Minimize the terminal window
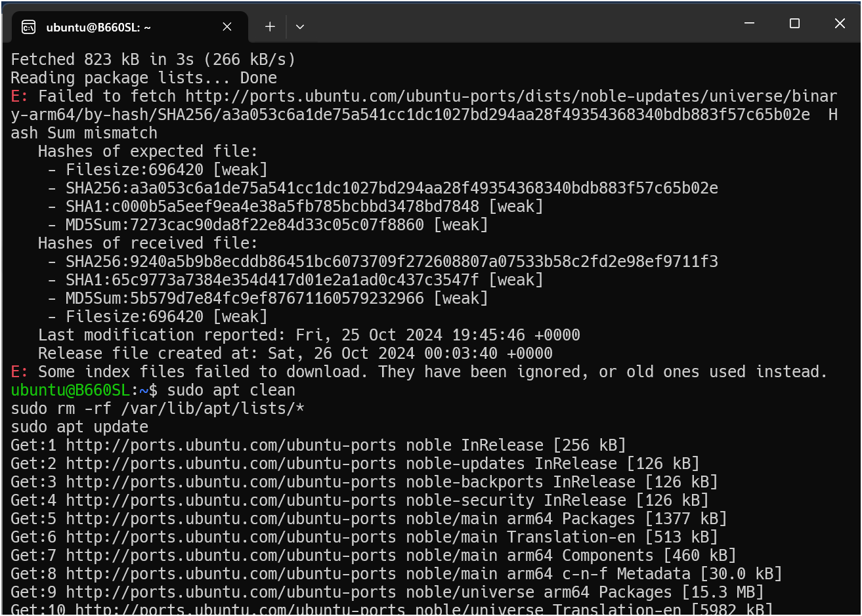Image resolution: width=862 pixels, height=616 pixels. coord(749,24)
